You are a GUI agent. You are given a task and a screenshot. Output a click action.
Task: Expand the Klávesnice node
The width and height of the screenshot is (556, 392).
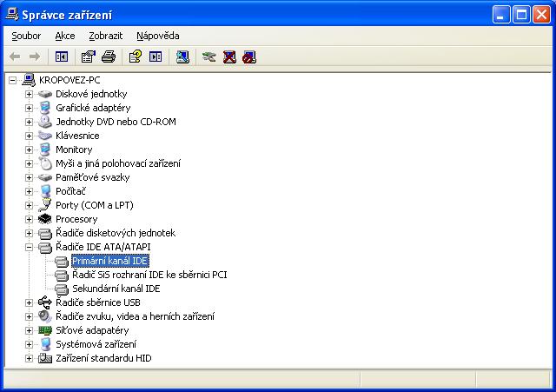click(x=29, y=136)
